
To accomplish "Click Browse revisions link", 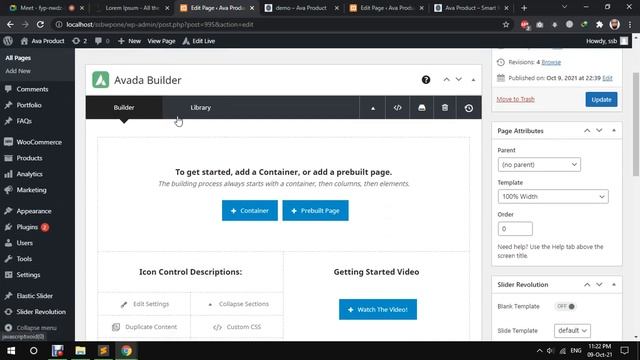I will click(551, 62).
